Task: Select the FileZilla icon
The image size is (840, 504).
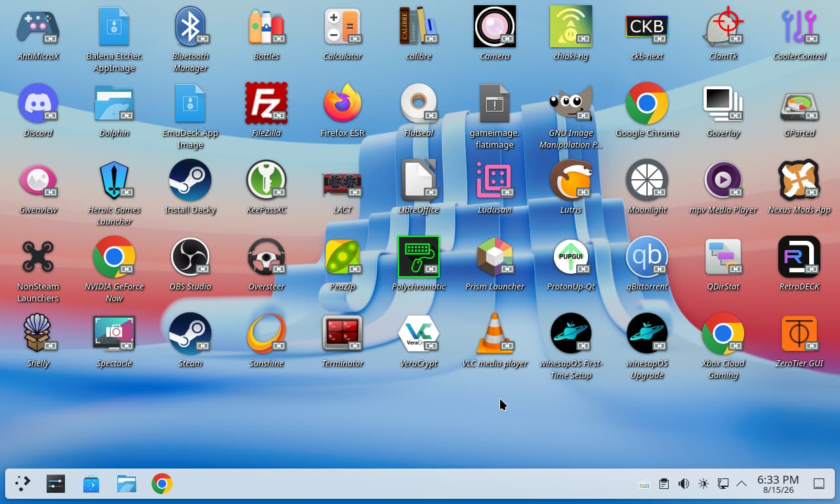Action: click(266, 104)
